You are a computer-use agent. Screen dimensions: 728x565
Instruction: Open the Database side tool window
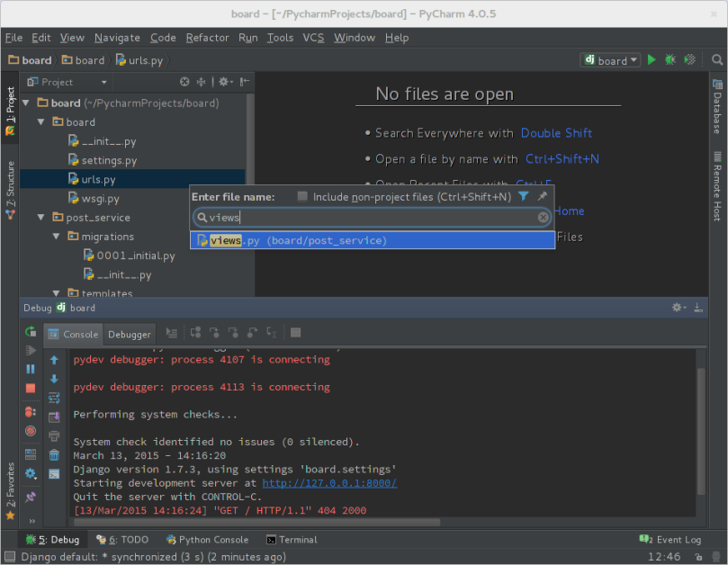[718, 107]
